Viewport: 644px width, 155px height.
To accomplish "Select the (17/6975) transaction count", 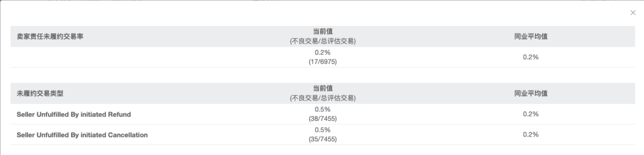I will [x=323, y=62].
